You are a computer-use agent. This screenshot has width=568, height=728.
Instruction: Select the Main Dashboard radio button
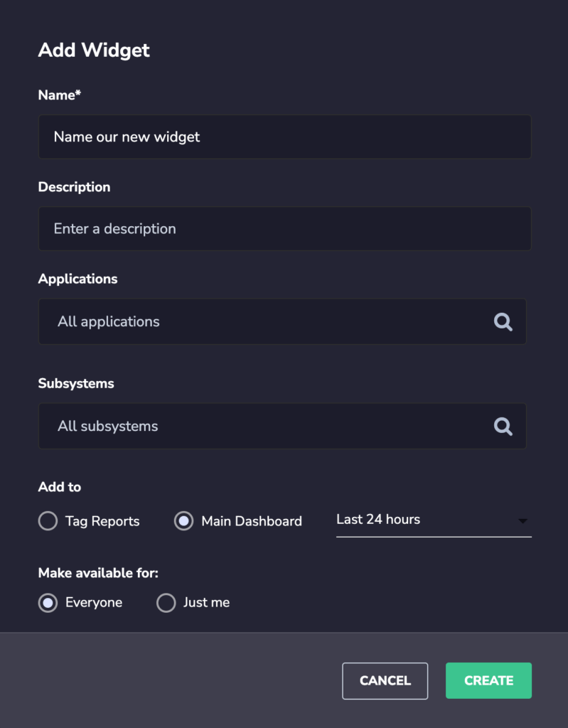pos(184,521)
